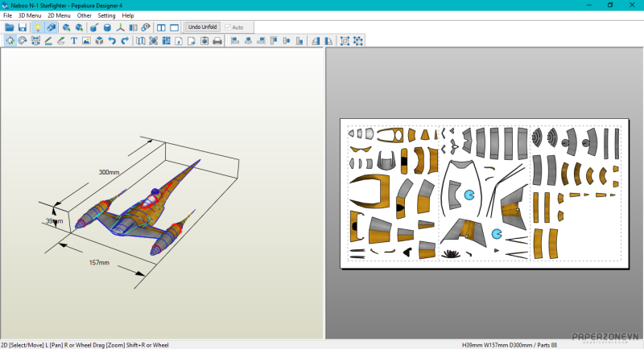The width and height of the screenshot is (644, 349).
Task: Click the Undo arrow icon
Action: (112, 40)
